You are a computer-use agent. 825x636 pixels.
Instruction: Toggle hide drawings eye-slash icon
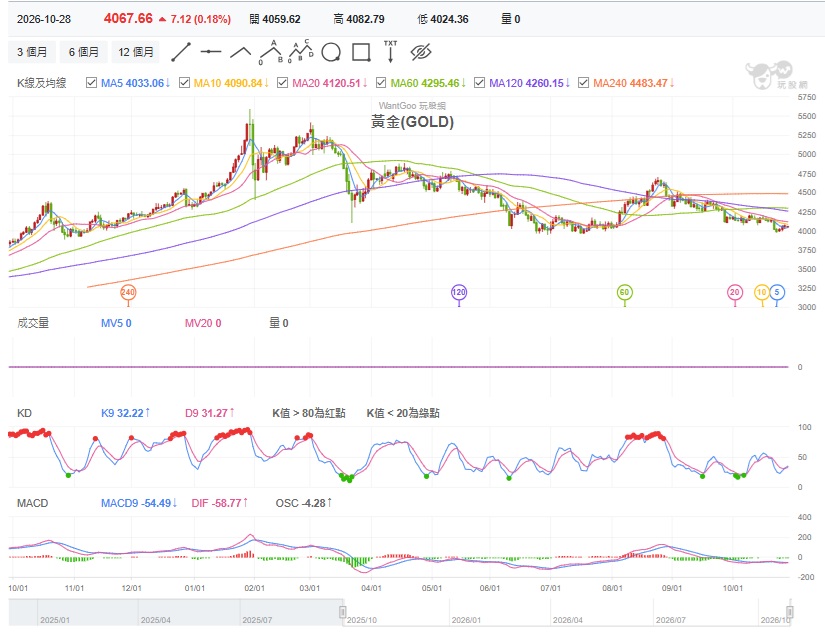pos(421,52)
